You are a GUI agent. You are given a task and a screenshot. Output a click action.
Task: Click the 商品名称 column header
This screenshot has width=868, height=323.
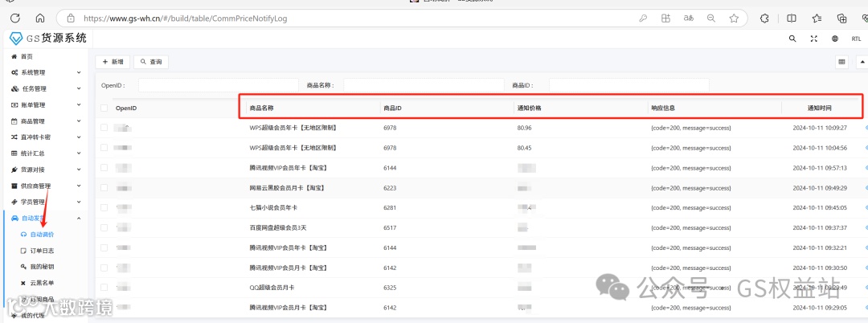[261, 108]
